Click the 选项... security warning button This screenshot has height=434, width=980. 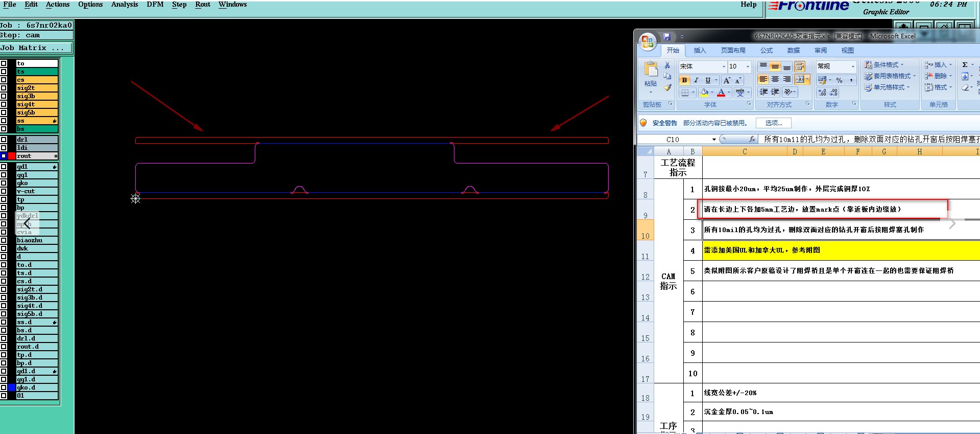pos(774,123)
